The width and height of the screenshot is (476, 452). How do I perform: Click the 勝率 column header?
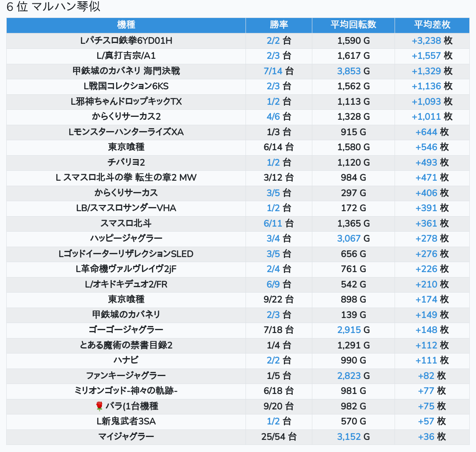279,25
